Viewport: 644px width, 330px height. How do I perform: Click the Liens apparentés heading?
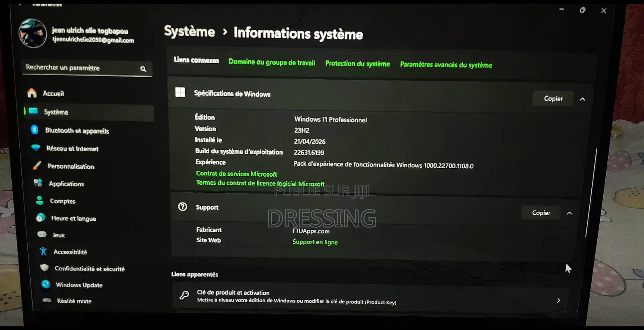coord(195,274)
